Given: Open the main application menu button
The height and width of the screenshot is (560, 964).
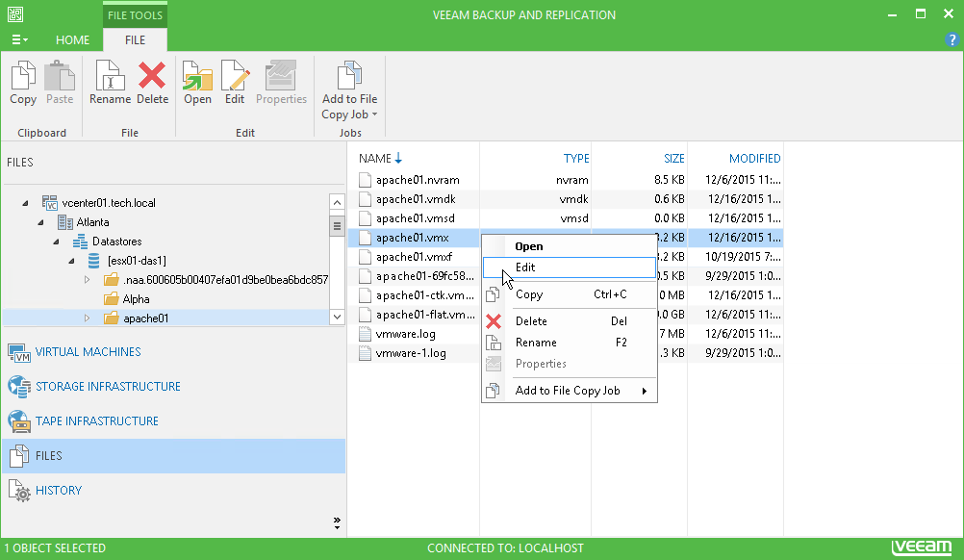Looking at the screenshot, I should (x=19, y=39).
